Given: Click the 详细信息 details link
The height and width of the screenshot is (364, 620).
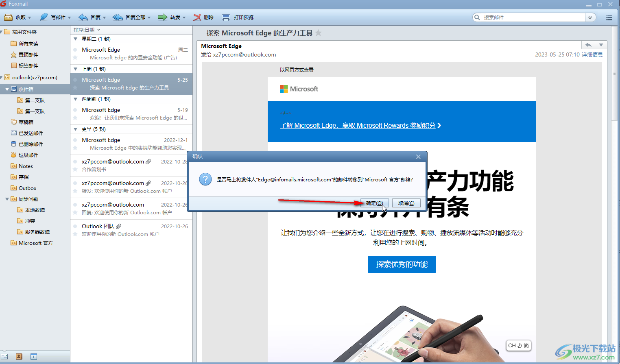Looking at the screenshot, I should click(592, 54).
